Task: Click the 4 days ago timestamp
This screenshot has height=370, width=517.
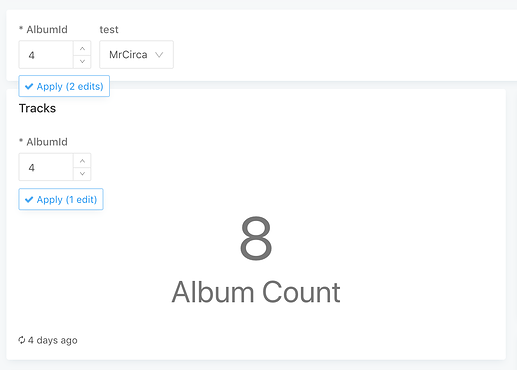Action: tap(53, 340)
